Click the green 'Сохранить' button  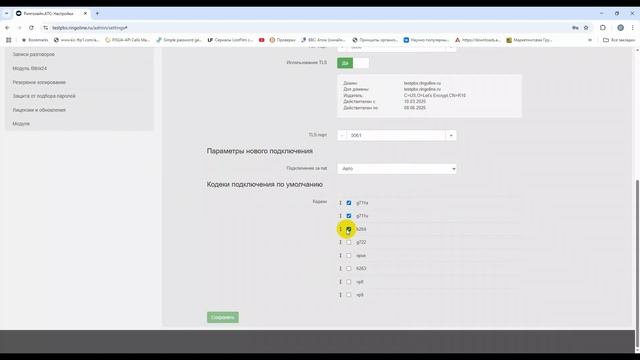223,317
